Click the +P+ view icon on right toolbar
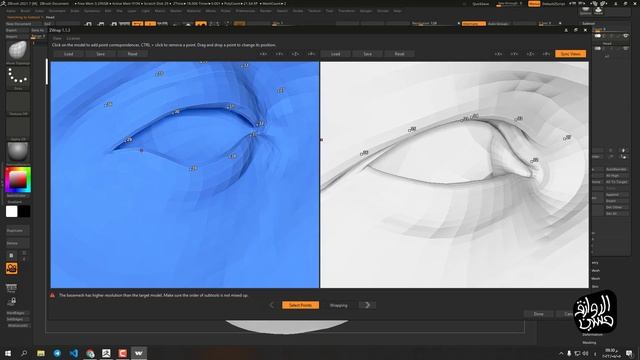 pyautogui.click(x=546, y=54)
